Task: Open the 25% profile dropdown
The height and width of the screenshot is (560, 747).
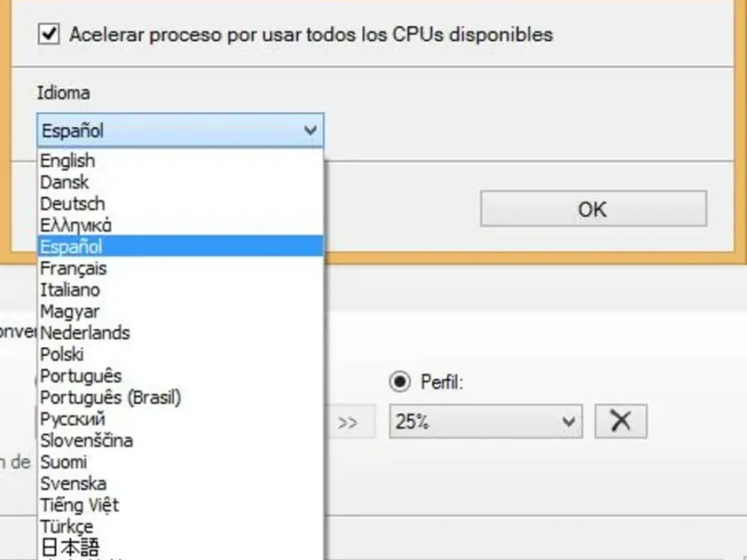Action: 486,422
